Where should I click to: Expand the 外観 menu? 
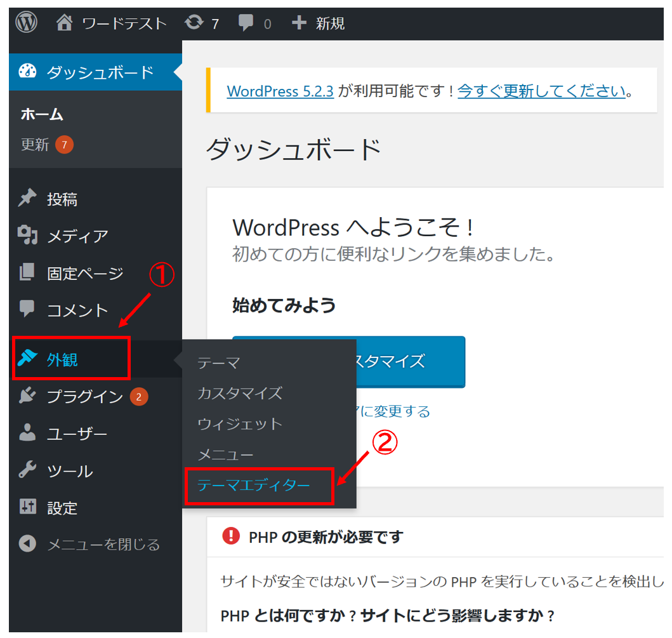click(62, 359)
